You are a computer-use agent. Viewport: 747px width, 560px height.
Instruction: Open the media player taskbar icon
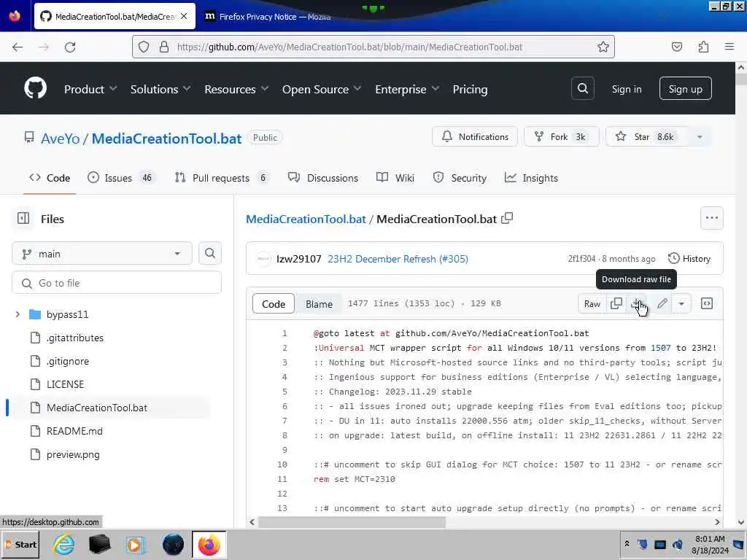pyautogui.click(x=136, y=544)
